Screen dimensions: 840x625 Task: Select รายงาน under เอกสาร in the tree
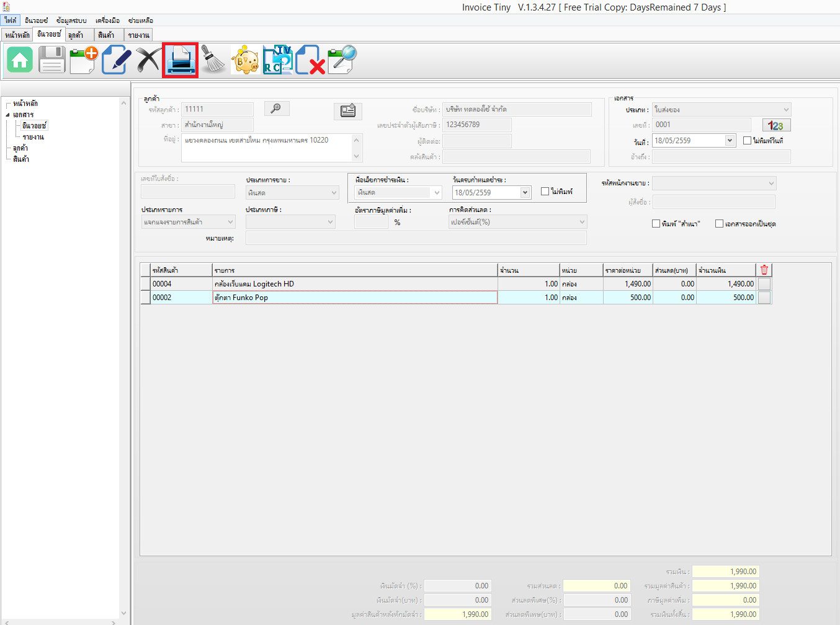(34, 137)
